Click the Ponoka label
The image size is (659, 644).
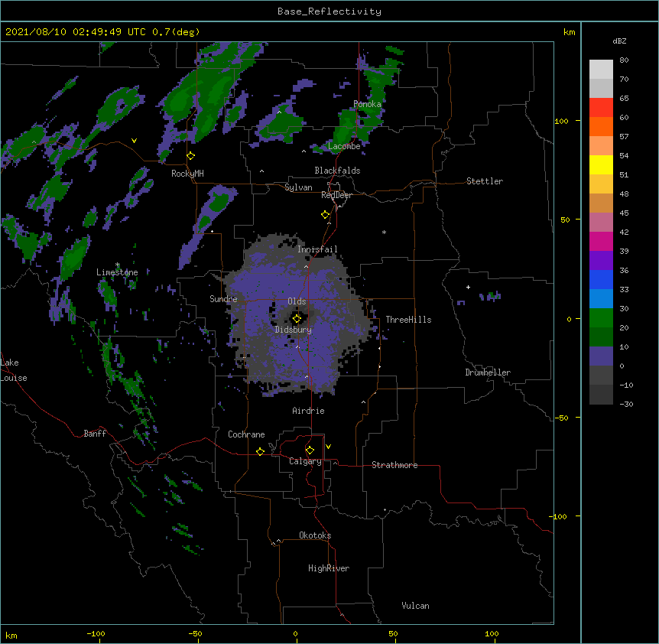coord(367,104)
